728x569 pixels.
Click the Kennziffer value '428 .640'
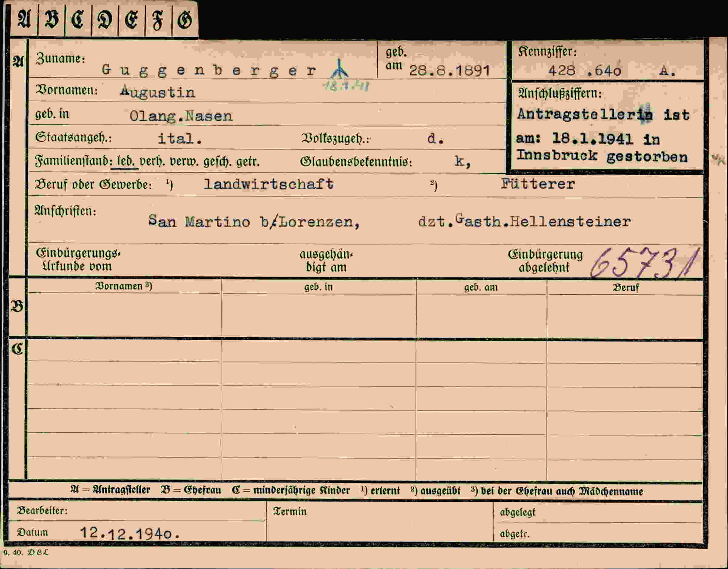coord(585,70)
